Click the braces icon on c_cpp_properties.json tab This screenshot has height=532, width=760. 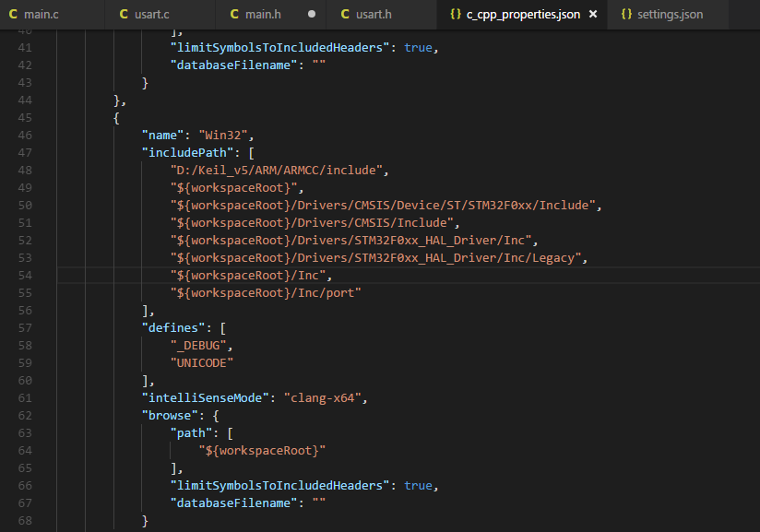coord(456,15)
